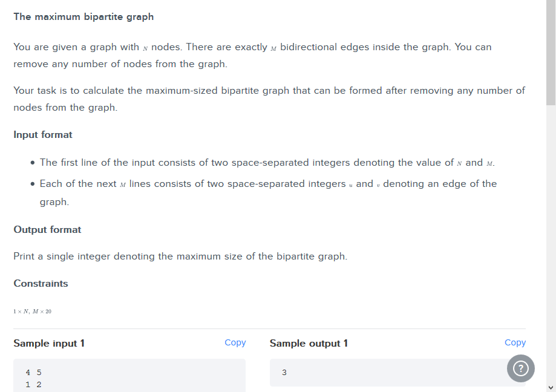Image resolution: width=556 pixels, height=392 pixels.
Task: Click the scroll-down arrow of the scrollbar
Action: 551,388
